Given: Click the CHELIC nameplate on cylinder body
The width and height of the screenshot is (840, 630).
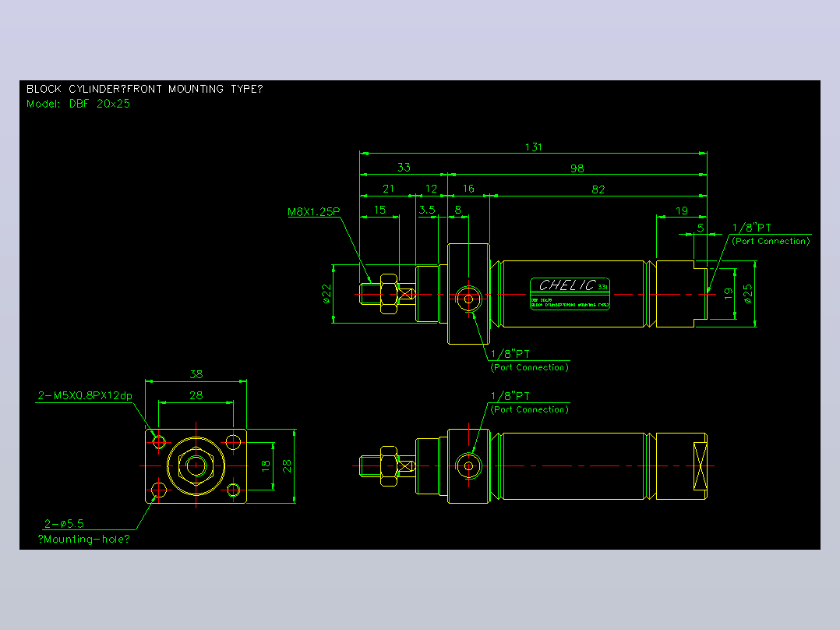Looking at the screenshot, I should click(x=570, y=294).
